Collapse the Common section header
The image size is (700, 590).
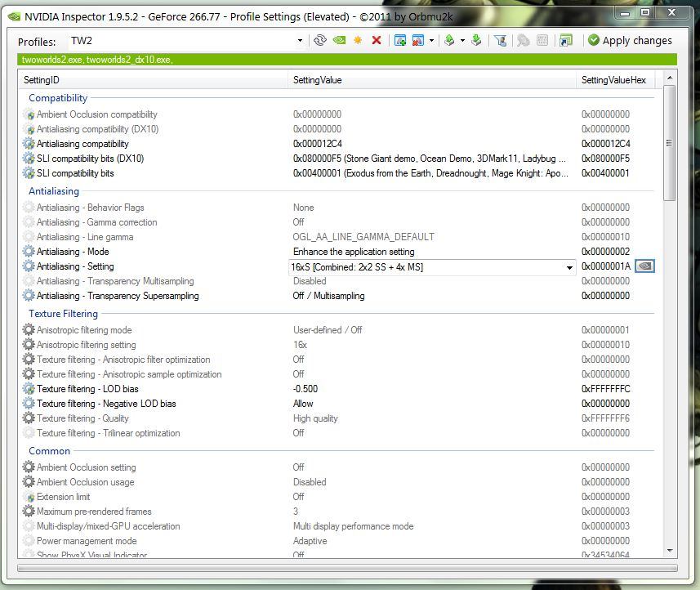pyautogui.click(x=50, y=451)
